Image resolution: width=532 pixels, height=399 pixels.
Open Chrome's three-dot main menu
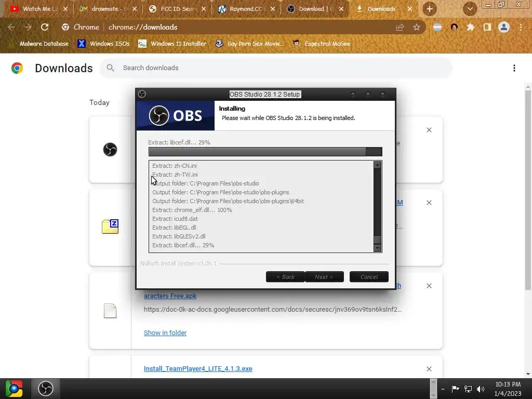coord(521,27)
